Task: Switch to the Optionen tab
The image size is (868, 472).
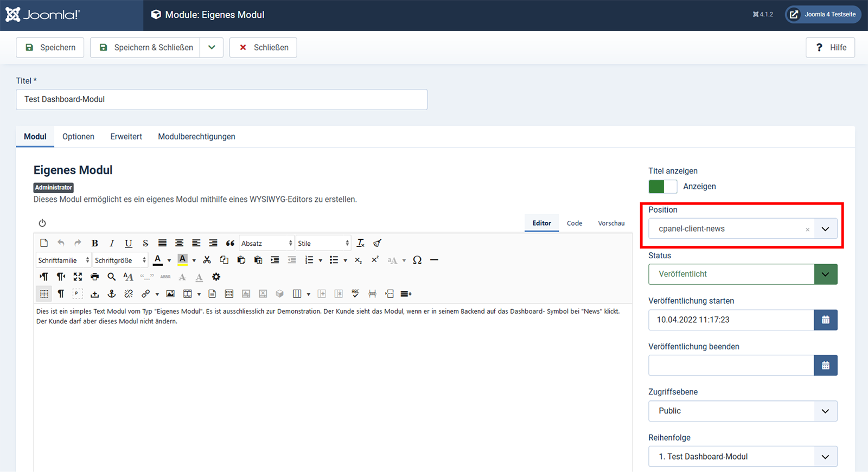Action: (x=78, y=137)
